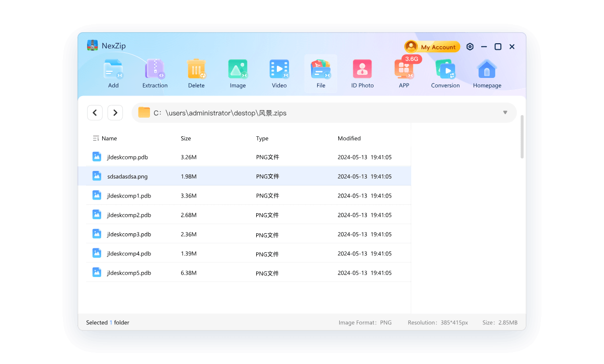
Task: Click the 3.36M size cell
Action: pos(188,196)
